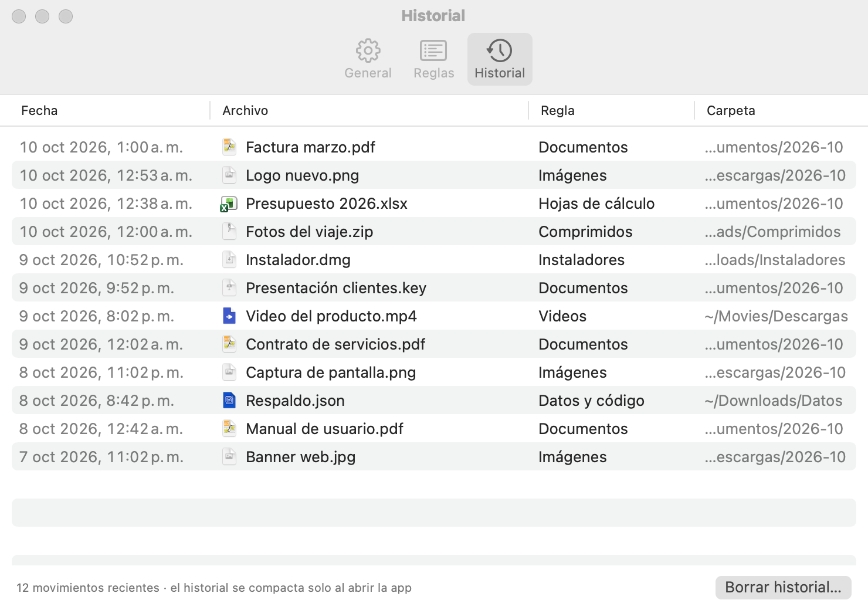Image resolution: width=868 pixels, height=610 pixels.
Task: Click the Instaladores rule cell
Action: (x=581, y=260)
